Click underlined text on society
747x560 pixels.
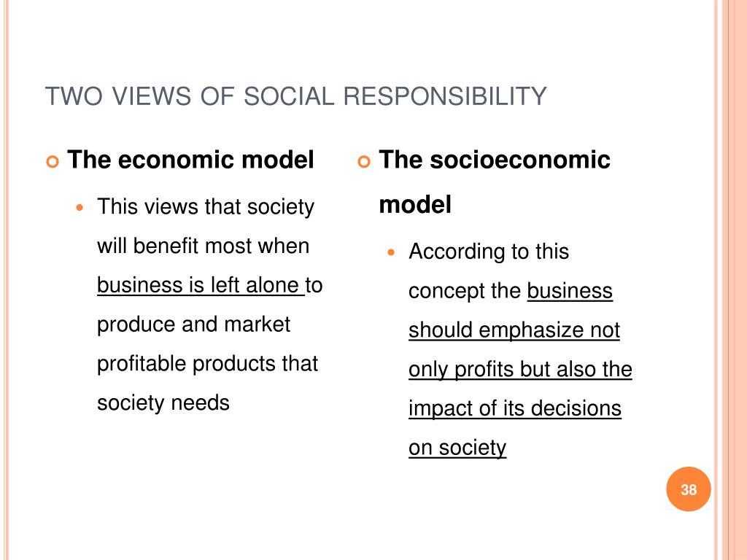click(457, 448)
